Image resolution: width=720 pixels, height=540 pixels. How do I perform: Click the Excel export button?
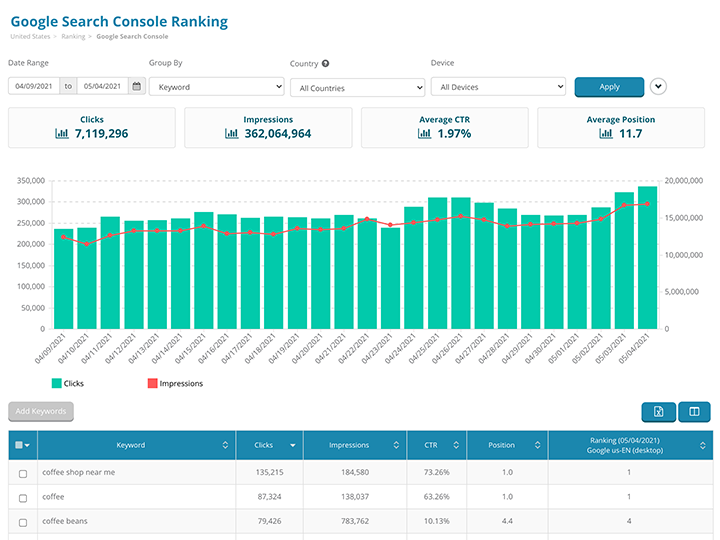[658, 412]
